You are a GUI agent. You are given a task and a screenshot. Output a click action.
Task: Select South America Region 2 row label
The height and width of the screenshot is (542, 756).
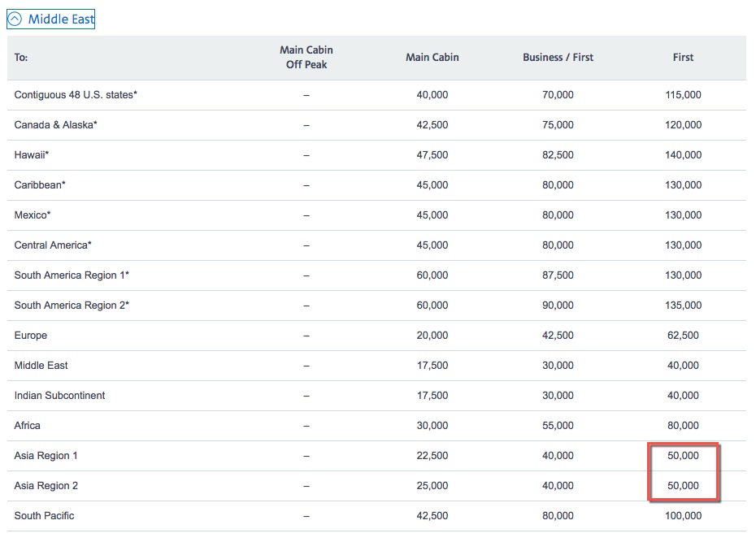pyautogui.click(x=72, y=306)
